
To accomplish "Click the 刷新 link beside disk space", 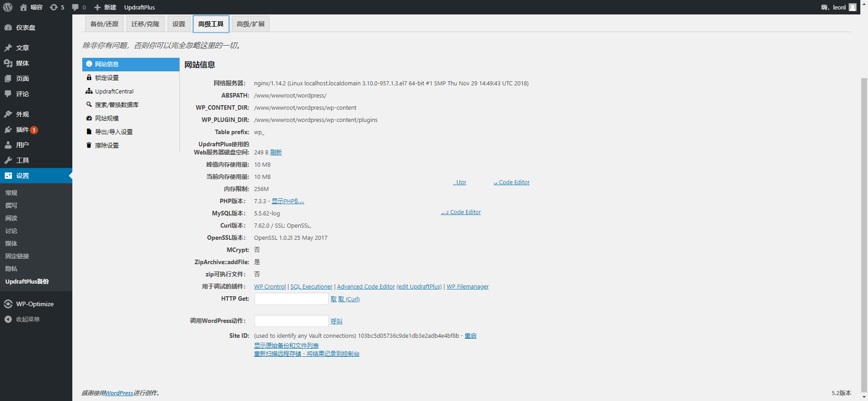I will tap(276, 153).
